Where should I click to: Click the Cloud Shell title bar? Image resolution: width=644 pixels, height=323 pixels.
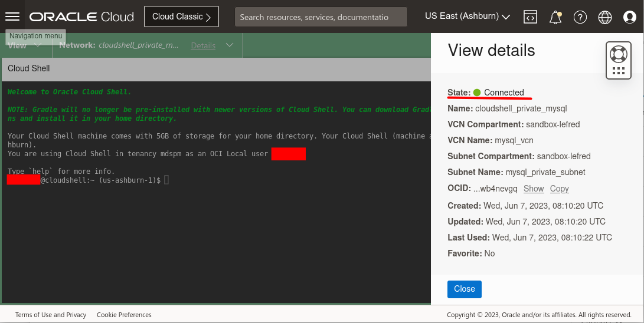pos(216,69)
